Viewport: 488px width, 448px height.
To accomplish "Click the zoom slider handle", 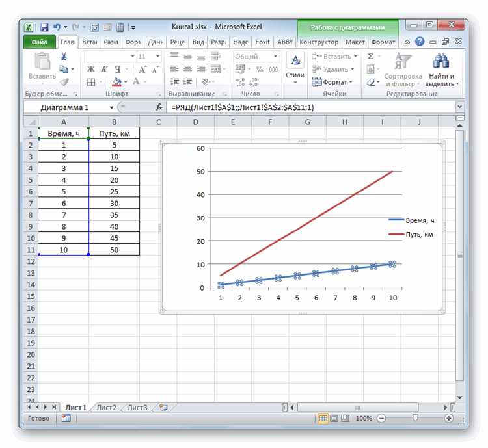I will [415, 418].
